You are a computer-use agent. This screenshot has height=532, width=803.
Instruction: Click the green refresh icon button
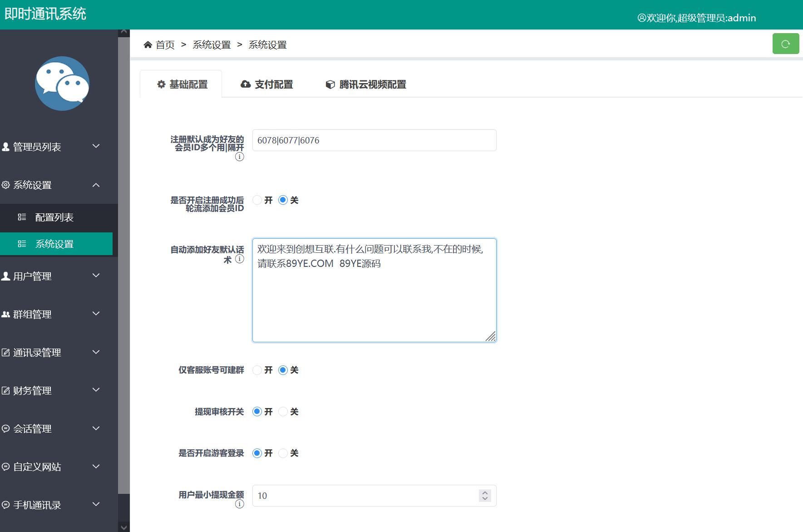(x=786, y=44)
